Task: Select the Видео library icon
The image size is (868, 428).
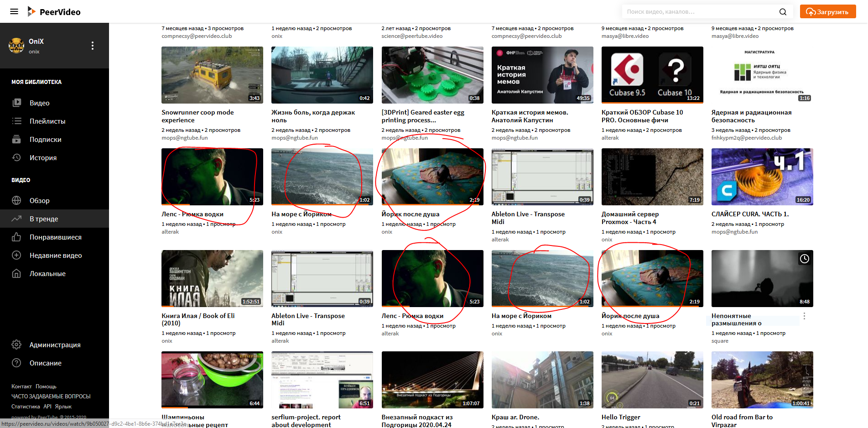Action: [x=17, y=103]
